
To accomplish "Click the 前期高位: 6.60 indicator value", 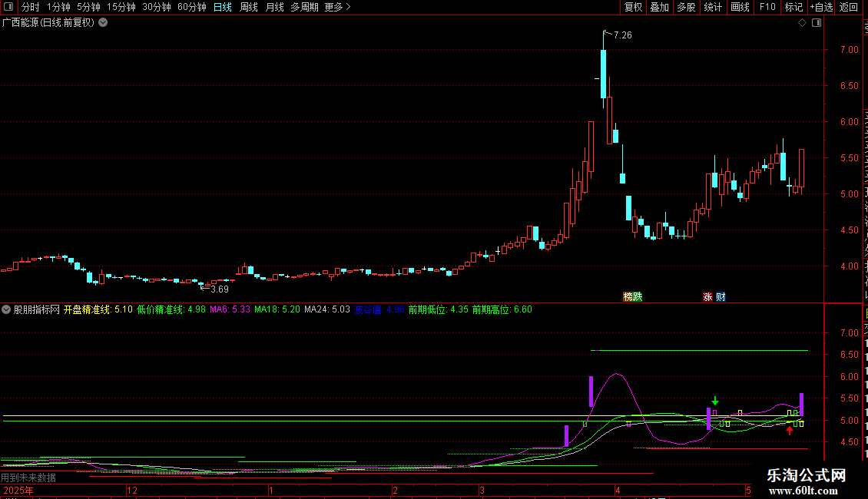I will point(502,310).
